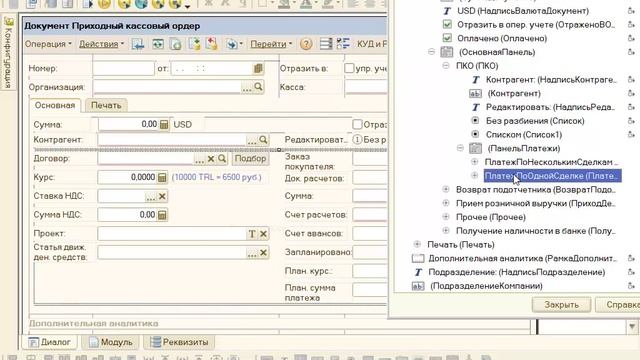Viewport: 640px width, 360px height.
Task: Expand the Печать (Печать) tree node
Action: [417, 244]
